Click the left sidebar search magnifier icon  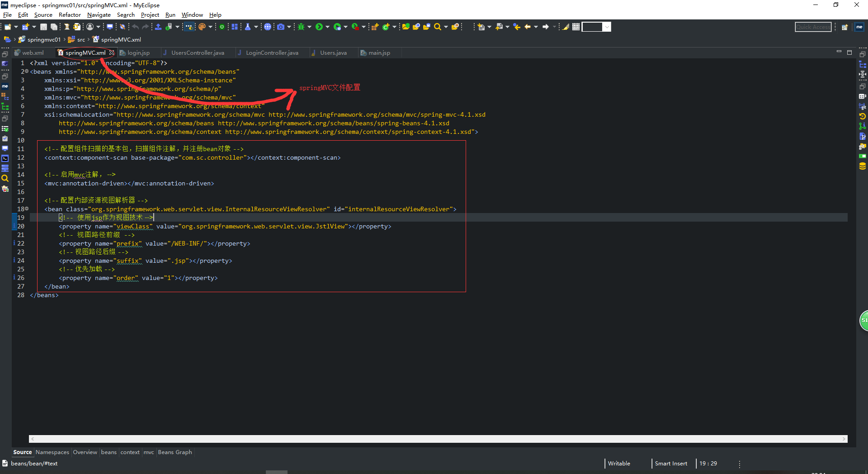pyautogui.click(x=5, y=178)
